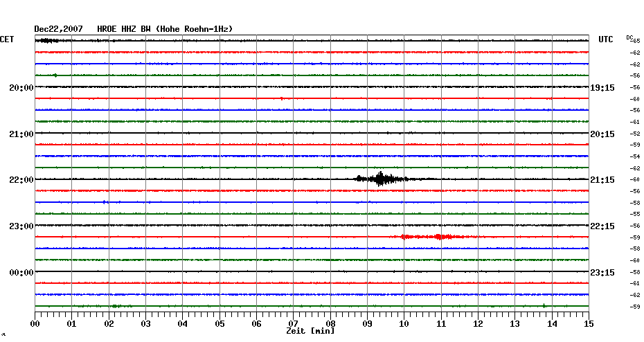This screenshot has height=342, width=644.
Task: Click the 23:15 UTC time label
Action: 602,273
